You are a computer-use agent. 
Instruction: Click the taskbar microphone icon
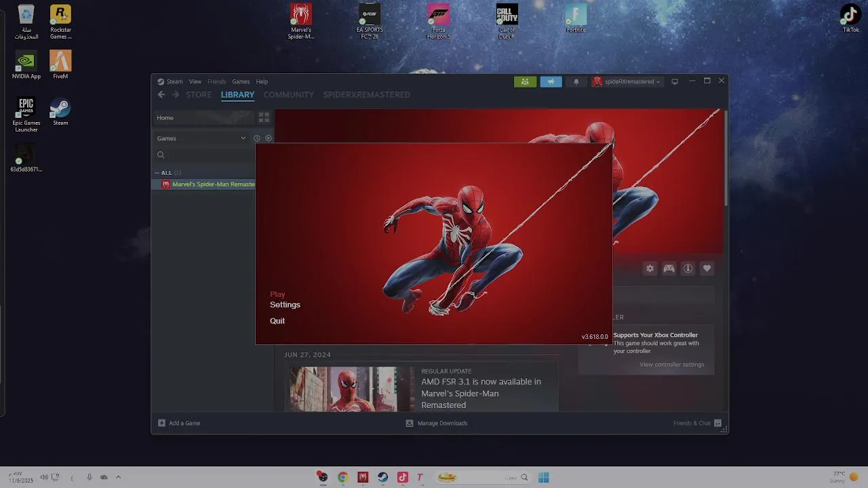(x=89, y=477)
